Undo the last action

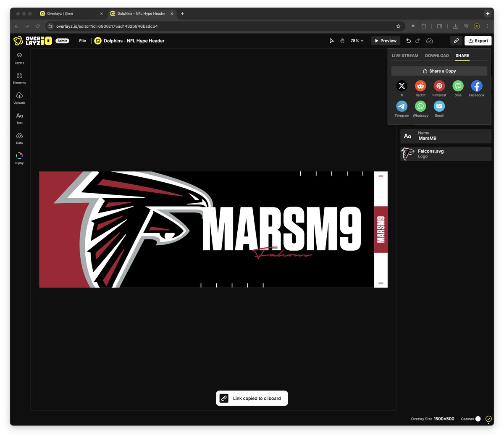408,41
